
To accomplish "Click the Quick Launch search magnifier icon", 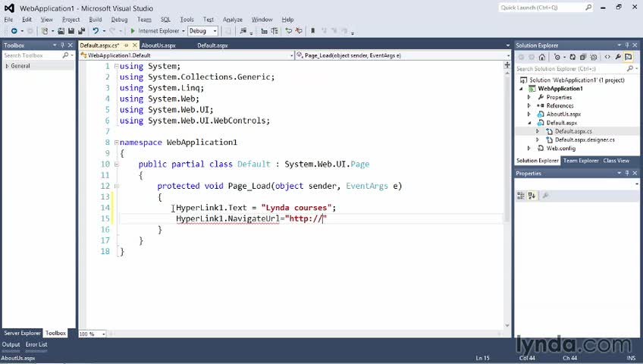I will point(588,8).
